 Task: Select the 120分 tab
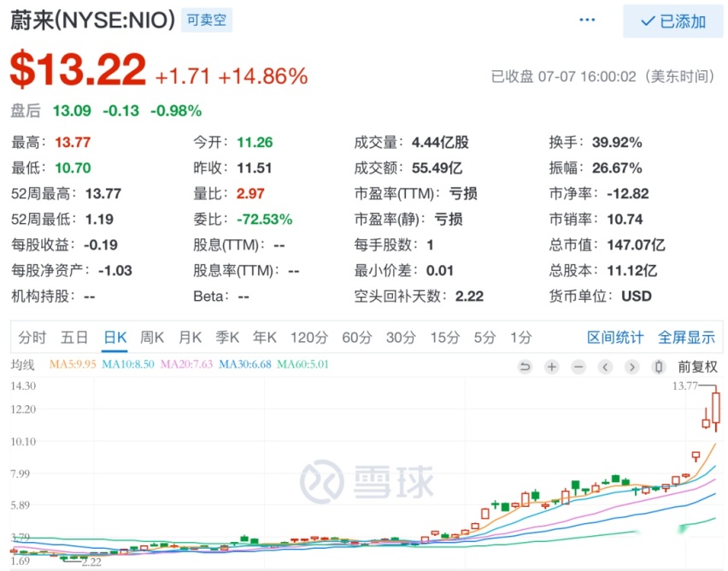[x=309, y=338]
